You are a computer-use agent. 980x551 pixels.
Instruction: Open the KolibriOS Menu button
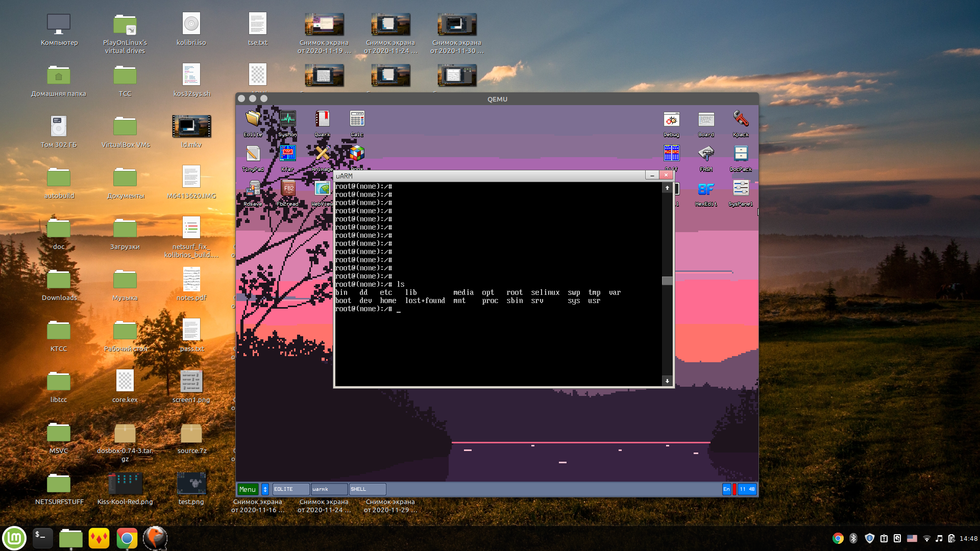click(248, 489)
